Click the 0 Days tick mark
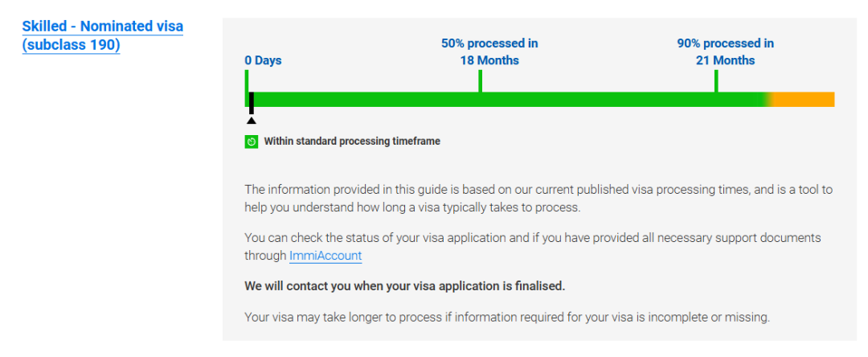 tap(247, 81)
